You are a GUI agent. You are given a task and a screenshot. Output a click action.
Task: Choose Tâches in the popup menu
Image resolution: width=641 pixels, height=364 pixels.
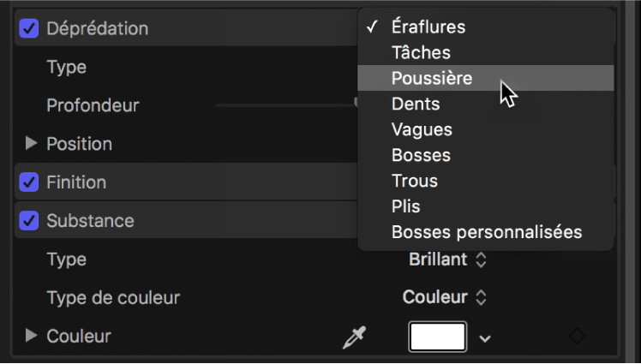point(420,52)
